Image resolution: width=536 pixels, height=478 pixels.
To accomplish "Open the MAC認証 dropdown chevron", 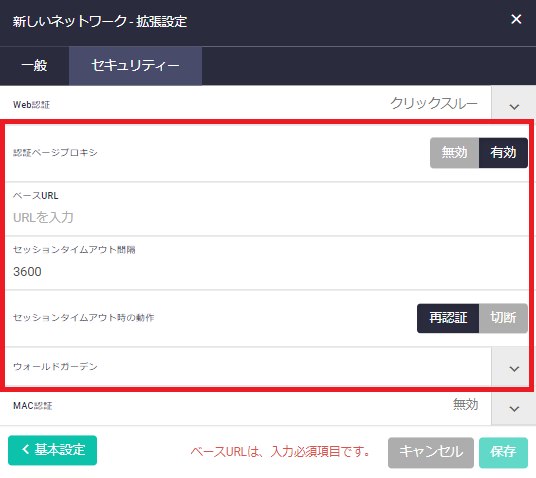I will coord(514,409).
